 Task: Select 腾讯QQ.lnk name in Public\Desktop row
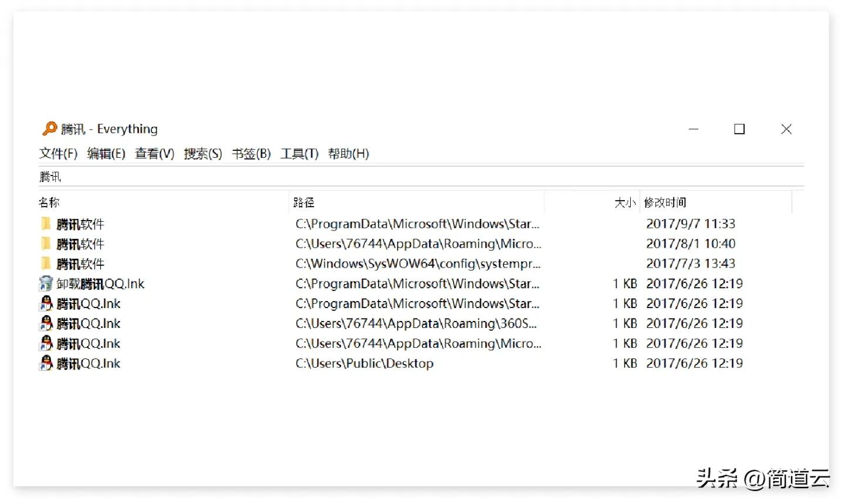(89, 364)
